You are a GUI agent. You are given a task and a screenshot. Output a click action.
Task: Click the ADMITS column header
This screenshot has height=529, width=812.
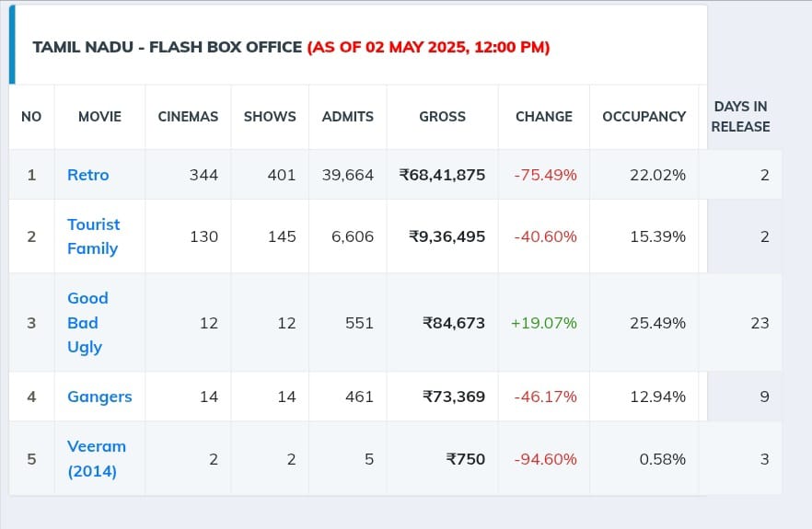(347, 117)
